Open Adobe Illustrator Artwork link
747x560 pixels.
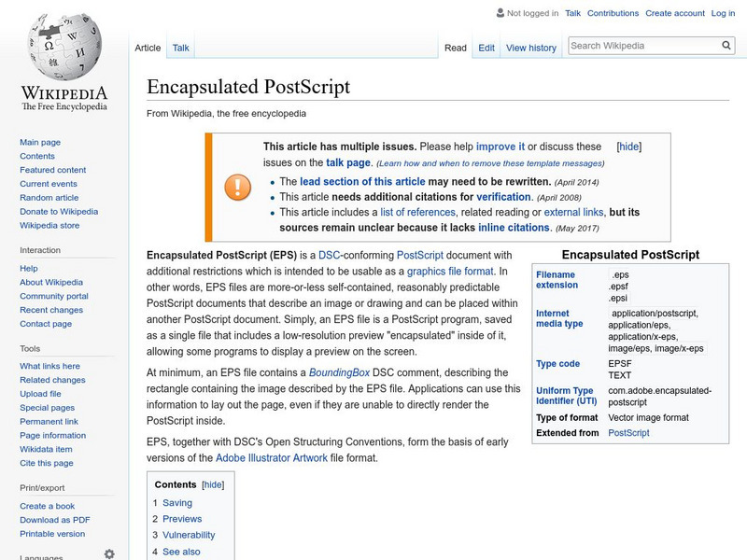tap(272, 457)
